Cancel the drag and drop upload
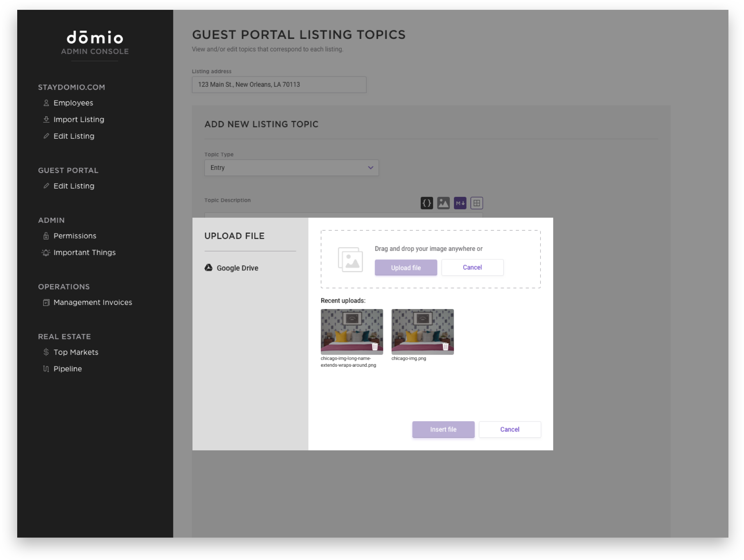Viewport: 744px width, 560px height. (472, 267)
